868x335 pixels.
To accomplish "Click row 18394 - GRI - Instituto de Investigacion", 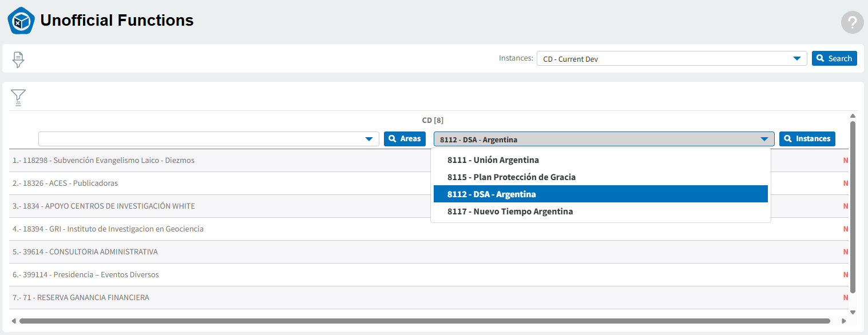I will pos(429,229).
